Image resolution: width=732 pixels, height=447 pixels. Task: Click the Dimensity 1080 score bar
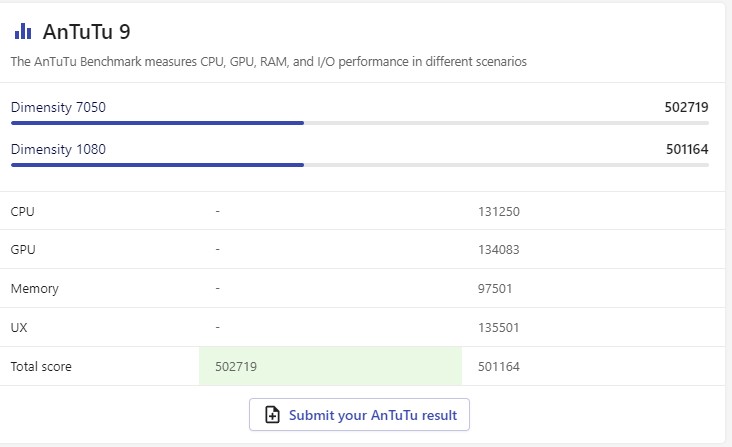[x=157, y=165]
